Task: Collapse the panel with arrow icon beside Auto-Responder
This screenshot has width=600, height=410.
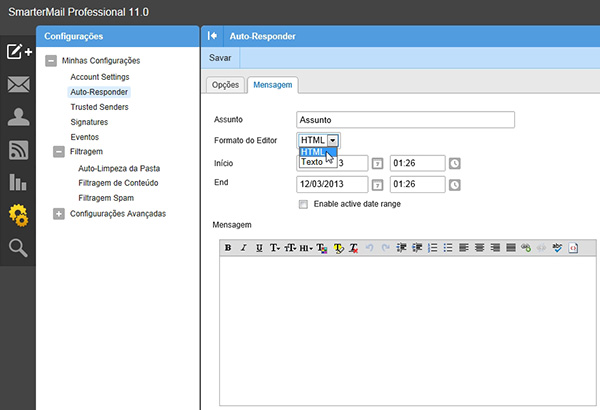Action: tap(212, 36)
